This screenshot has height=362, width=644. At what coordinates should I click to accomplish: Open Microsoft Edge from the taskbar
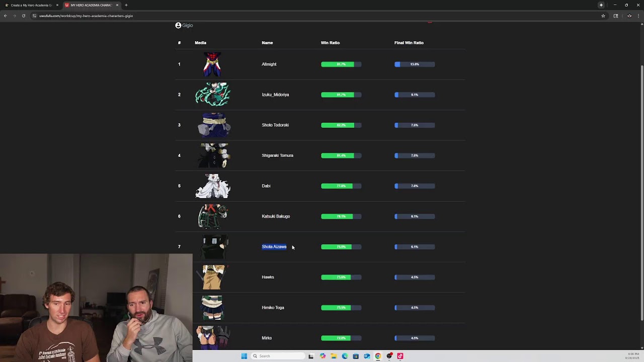[345, 356]
